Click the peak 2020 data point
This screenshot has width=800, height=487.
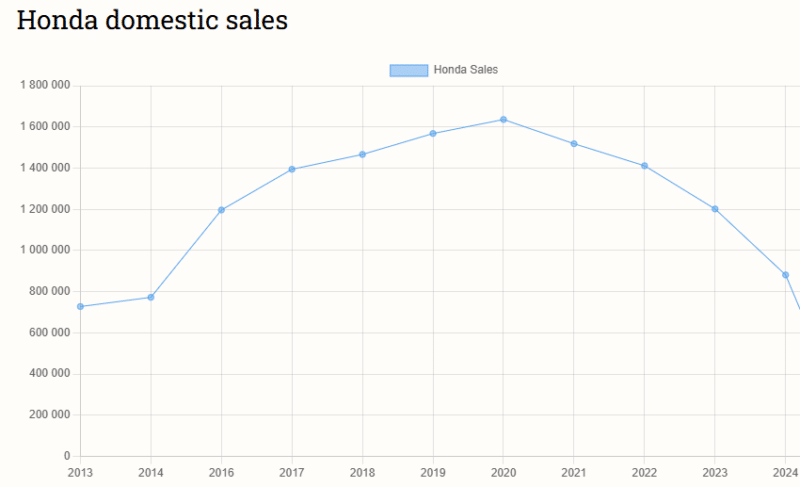tap(503, 120)
